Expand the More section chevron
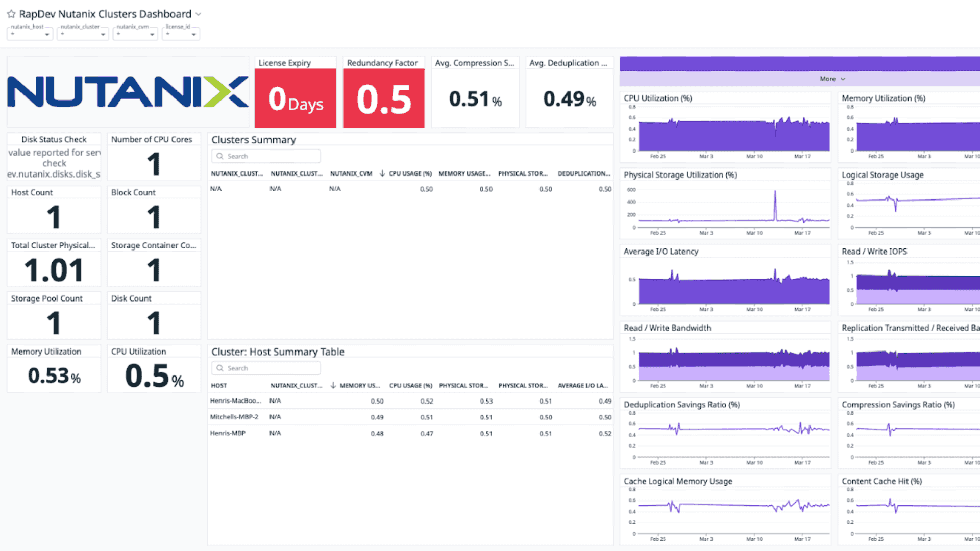 (x=843, y=79)
